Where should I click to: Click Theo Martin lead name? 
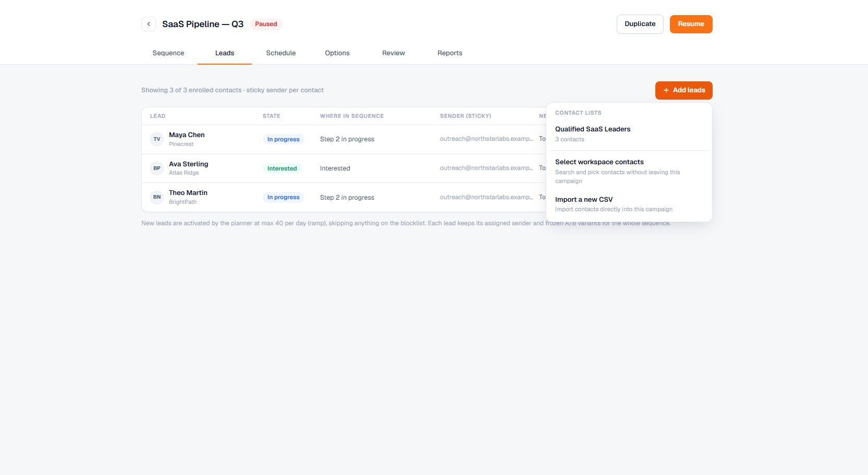point(188,193)
